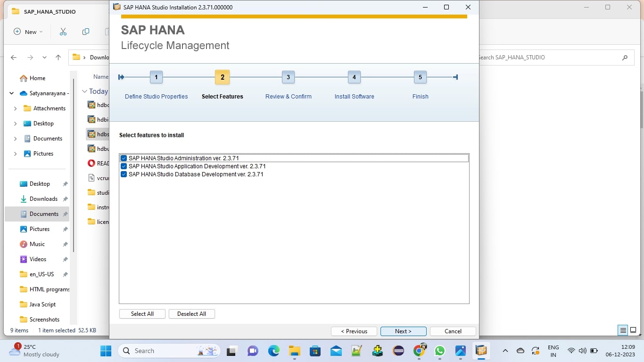The height and width of the screenshot is (362, 644).
Task: Open step 4 Install Software
Action: point(354,77)
